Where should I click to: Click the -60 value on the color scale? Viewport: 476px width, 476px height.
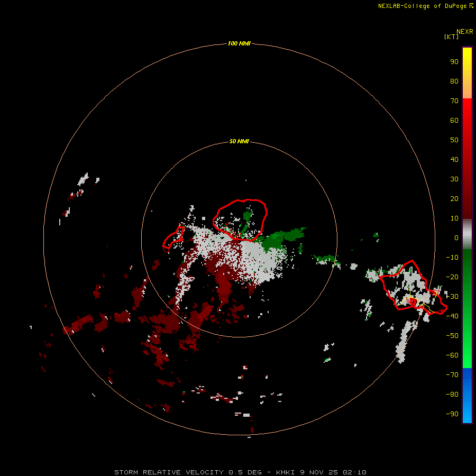pyautogui.click(x=452, y=355)
